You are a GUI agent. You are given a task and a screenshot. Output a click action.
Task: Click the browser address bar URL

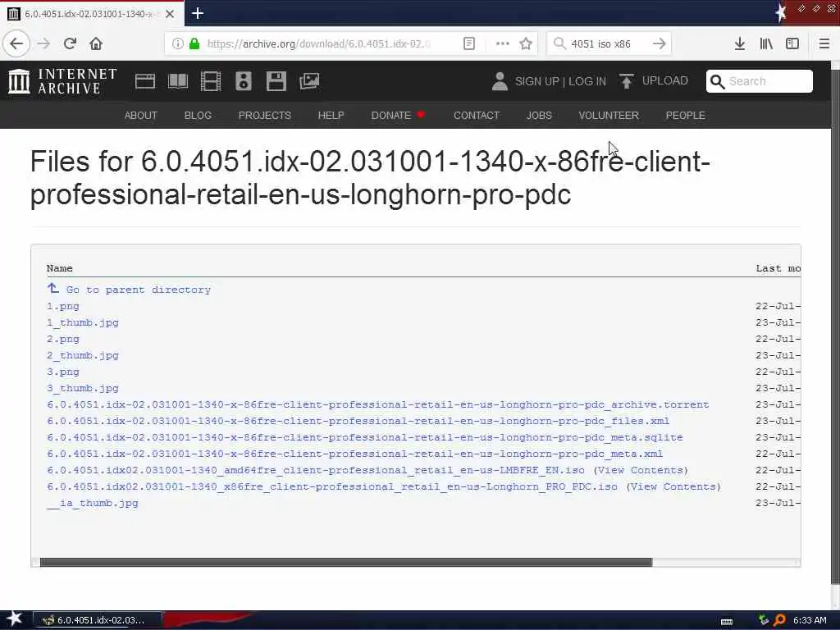click(319, 43)
